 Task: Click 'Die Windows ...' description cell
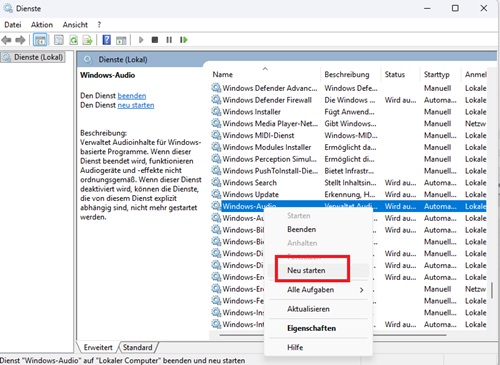[x=350, y=100]
